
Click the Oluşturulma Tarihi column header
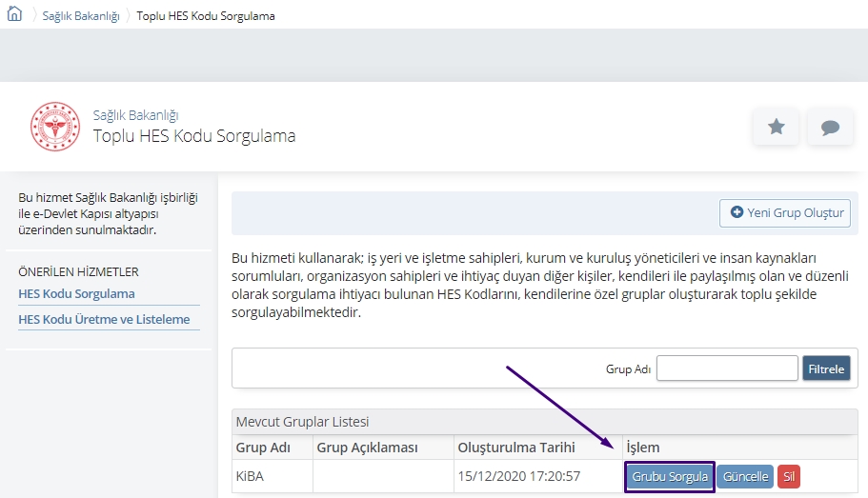click(x=518, y=448)
